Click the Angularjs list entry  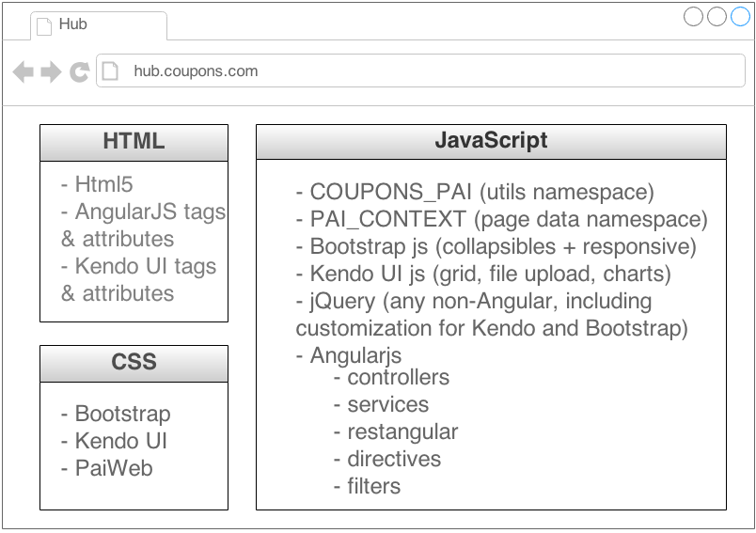coord(349,356)
